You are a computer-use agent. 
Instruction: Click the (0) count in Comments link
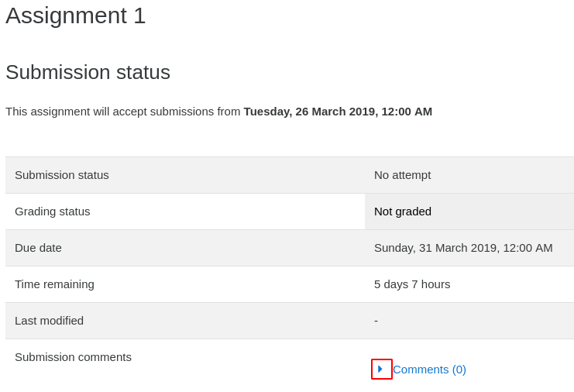pyautogui.click(x=459, y=370)
